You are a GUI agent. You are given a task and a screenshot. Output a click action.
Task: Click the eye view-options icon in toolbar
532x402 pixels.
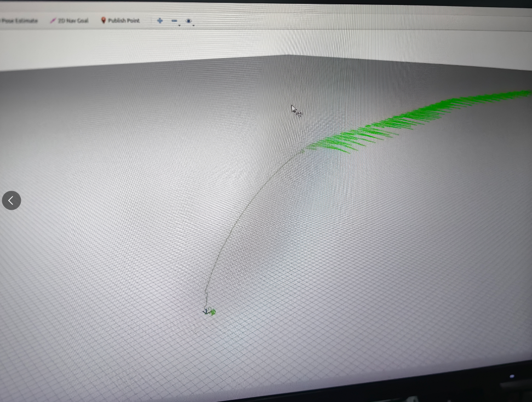pos(188,21)
